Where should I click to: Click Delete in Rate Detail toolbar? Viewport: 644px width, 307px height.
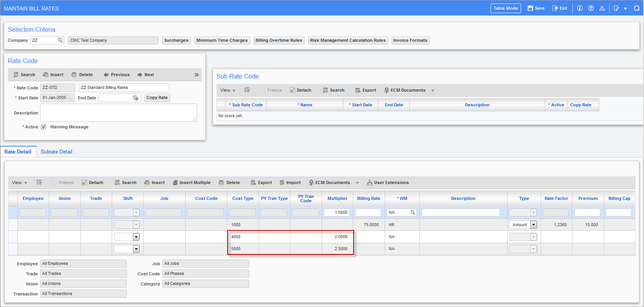(x=229, y=182)
